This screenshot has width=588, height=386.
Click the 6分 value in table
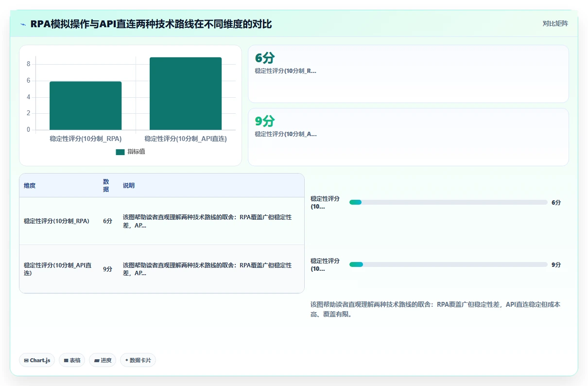tap(107, 221)
